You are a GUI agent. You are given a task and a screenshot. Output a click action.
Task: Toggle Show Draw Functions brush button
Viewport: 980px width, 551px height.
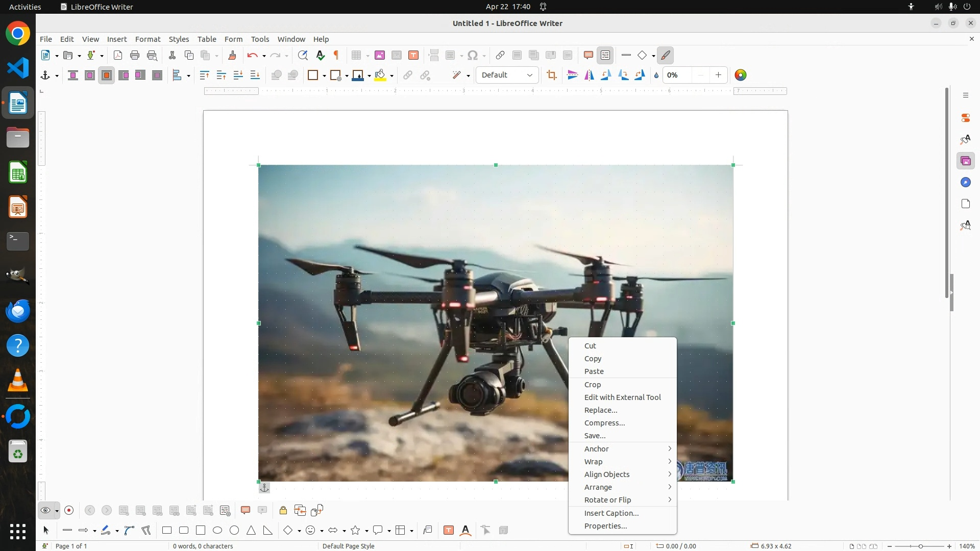(x=665, y=55)
